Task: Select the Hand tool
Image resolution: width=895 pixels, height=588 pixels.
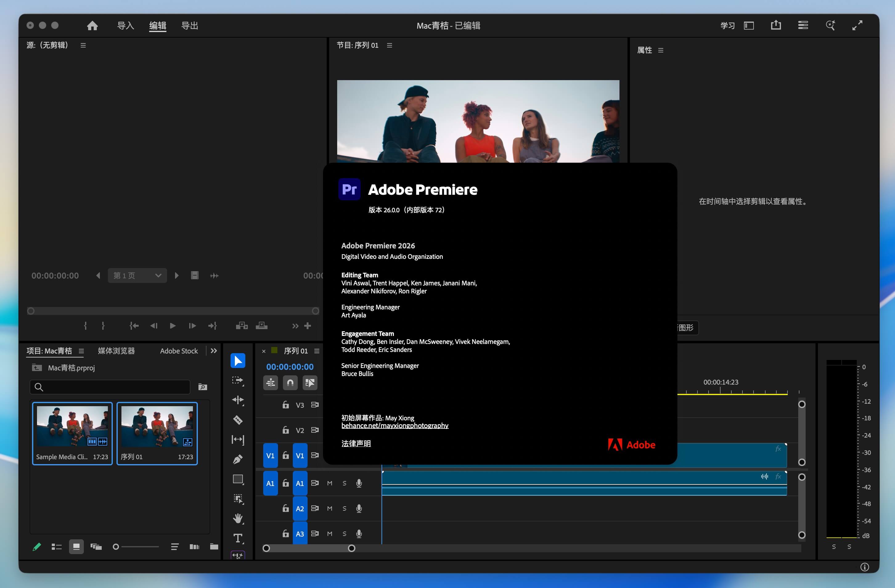Action: click(238, 518)
